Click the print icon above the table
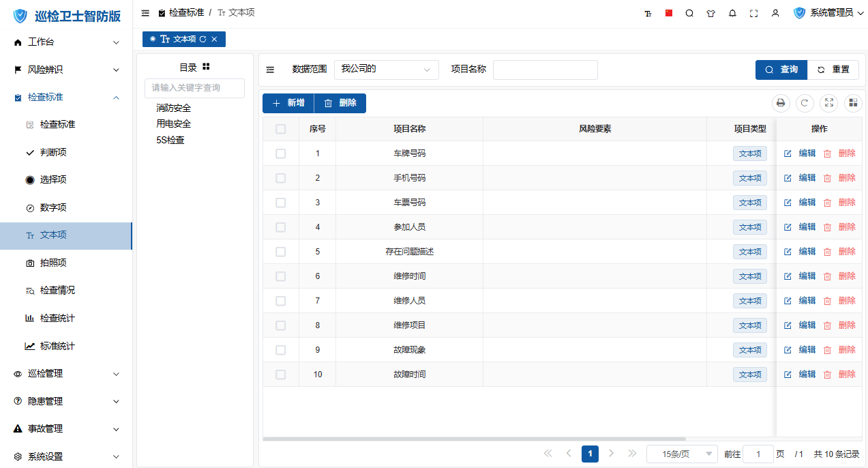Screen dimensions: 868x468 pos(781,103)
